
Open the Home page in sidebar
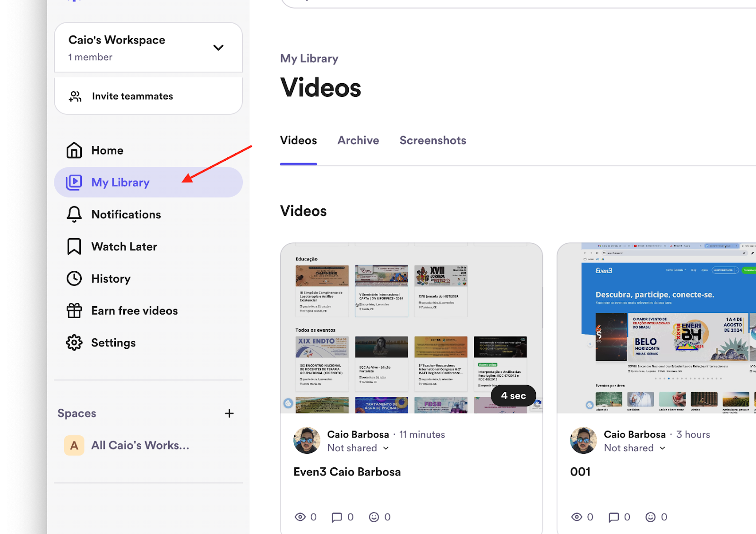point(107,150)
